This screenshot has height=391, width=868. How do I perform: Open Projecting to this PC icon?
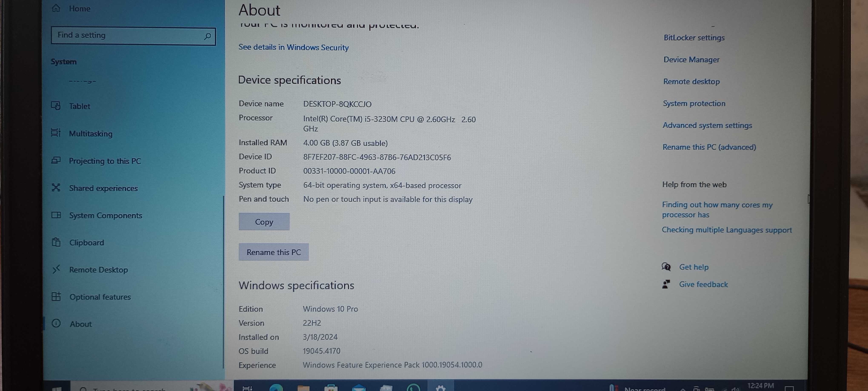(x=56, y=160)
